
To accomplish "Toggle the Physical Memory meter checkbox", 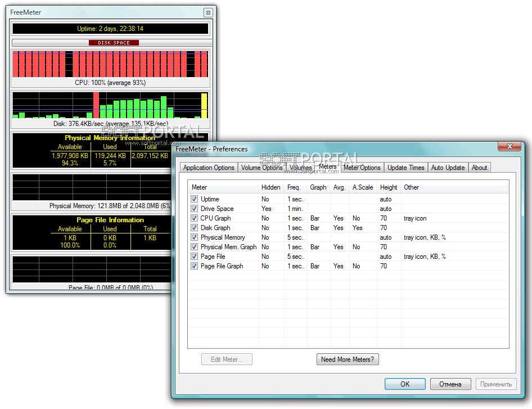I will (x=194, y=237).
